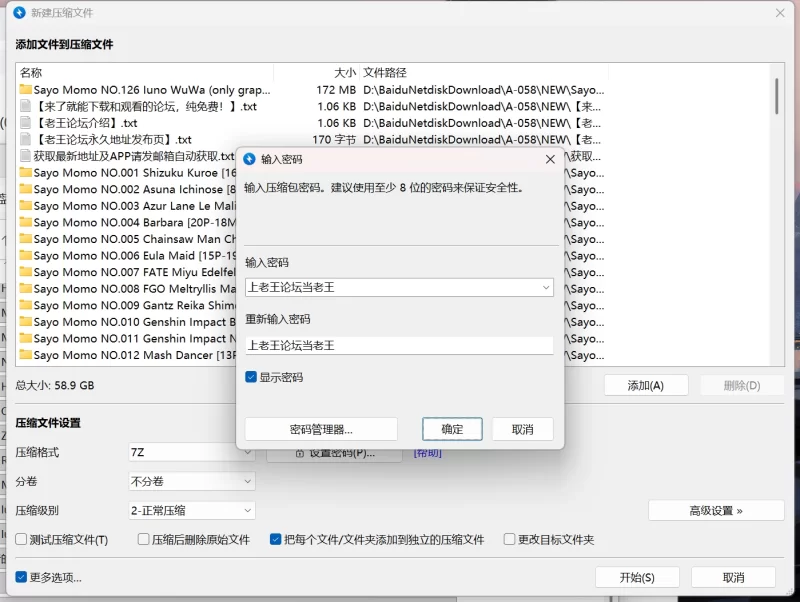Open the 压缩级别 2-正常压缩 dropdown
This screenshot has height=602, width=800.
point(191,510)
